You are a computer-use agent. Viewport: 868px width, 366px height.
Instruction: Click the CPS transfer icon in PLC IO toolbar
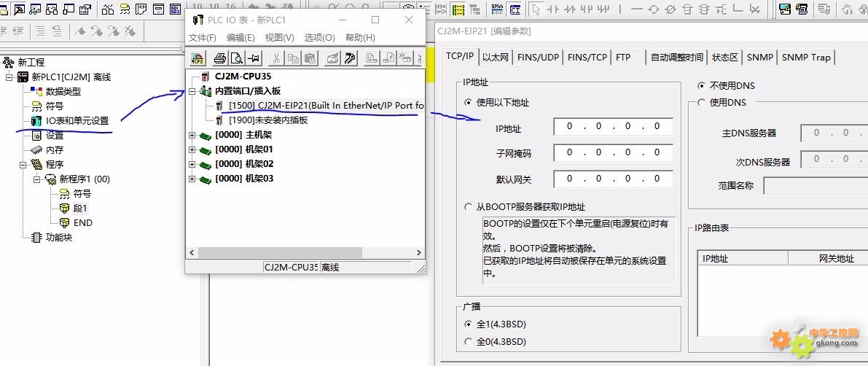point(198,58)
